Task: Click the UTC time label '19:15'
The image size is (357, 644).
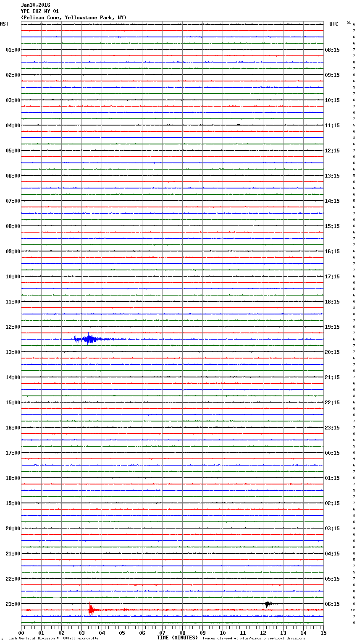Action: pyautogui.click(x=332, y=327)
